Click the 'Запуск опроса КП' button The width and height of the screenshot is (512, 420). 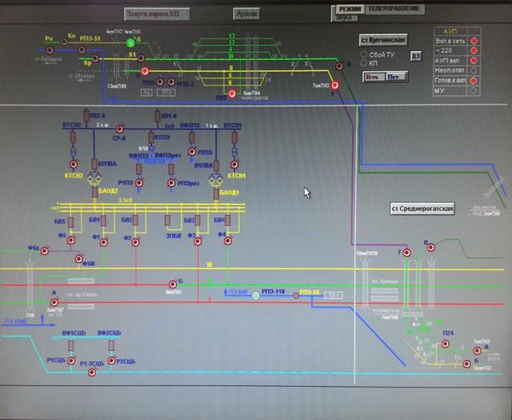pyautogui.click(x=157, y=14)
